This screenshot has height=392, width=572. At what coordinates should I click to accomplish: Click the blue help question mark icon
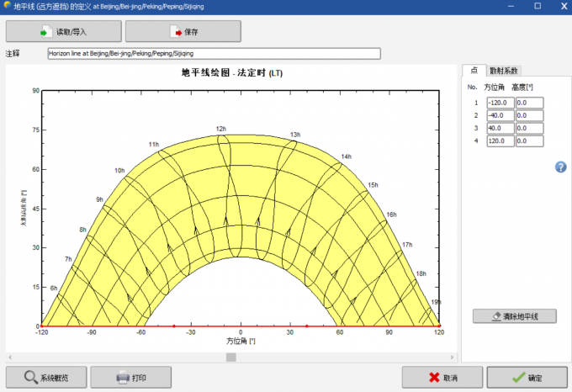pyautogui.click(x=561, y=167)
